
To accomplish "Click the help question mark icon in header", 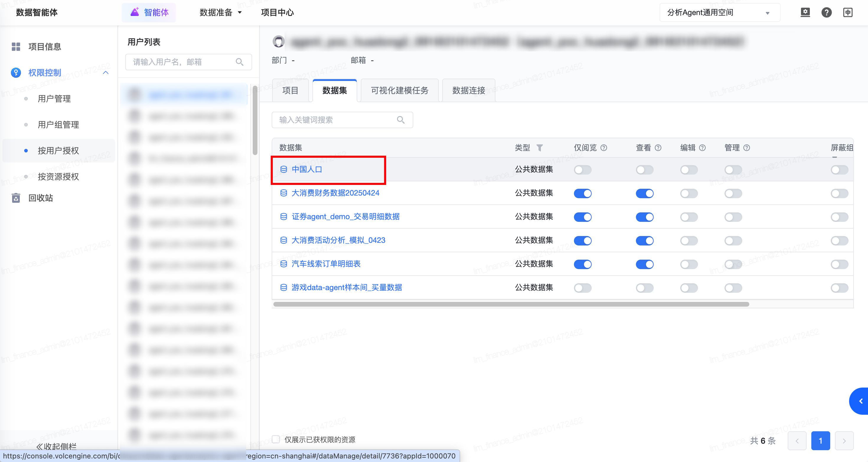I will click(x=826, y=12).
